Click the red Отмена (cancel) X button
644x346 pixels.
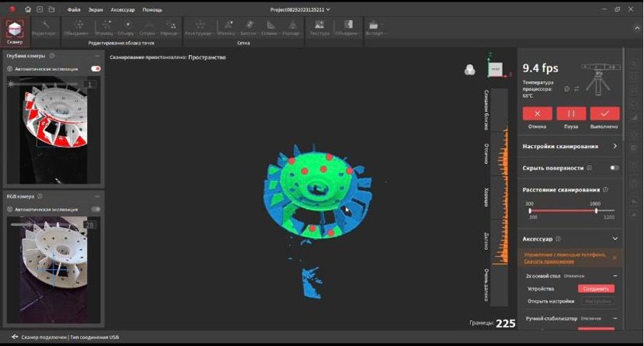[537, 114]
